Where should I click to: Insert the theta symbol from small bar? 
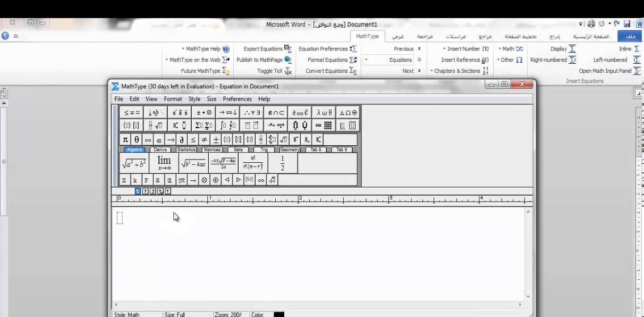pos(137,140)
